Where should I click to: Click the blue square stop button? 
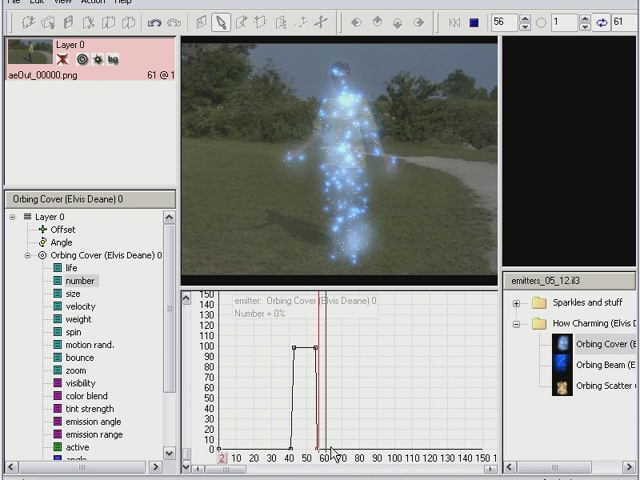click(473, 22)
